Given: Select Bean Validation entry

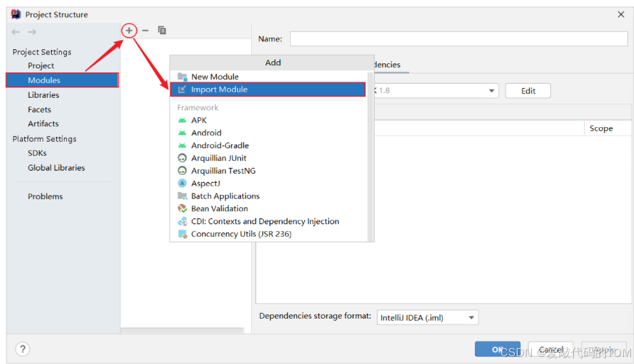Looking at the screenshot, I should click(268, 208).
